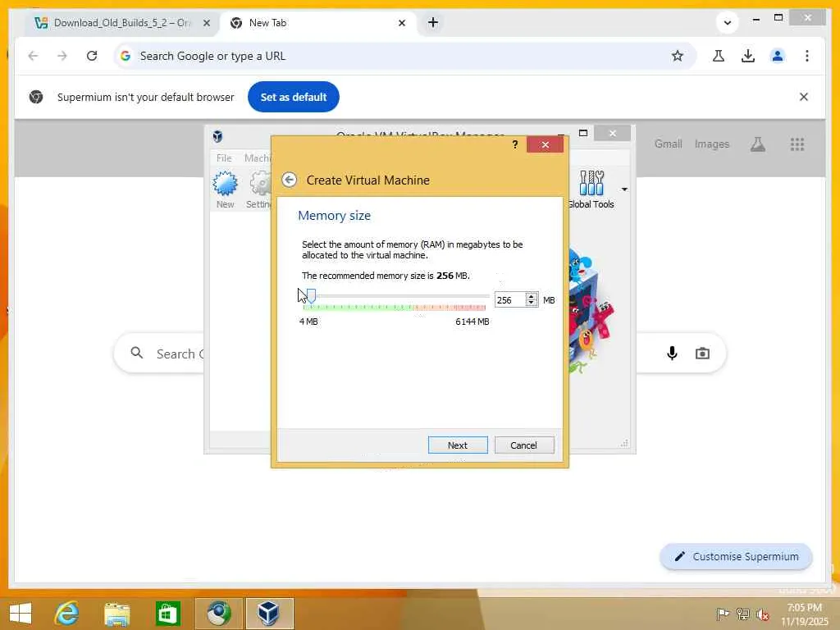Screen dimensions: 840x630
Task: Open Action Center flag in system tray
Action: tap(723, 614)
